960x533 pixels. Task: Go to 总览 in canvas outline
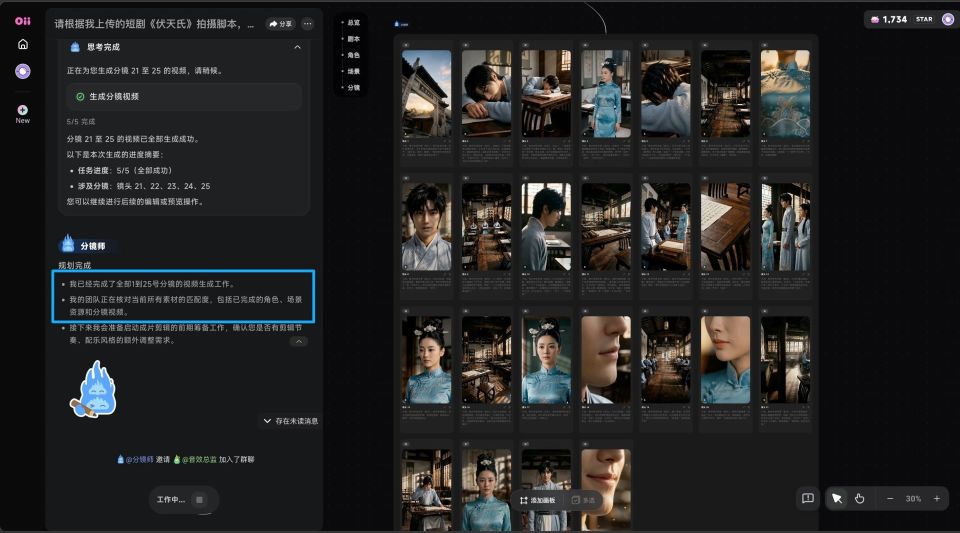(x=352, y=23)
